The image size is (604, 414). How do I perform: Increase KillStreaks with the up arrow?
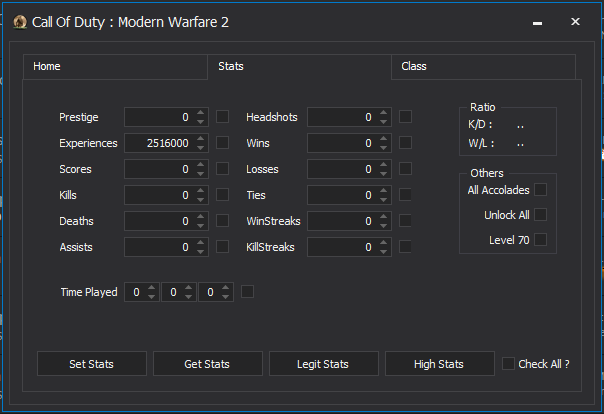click(x=383, y=242)
